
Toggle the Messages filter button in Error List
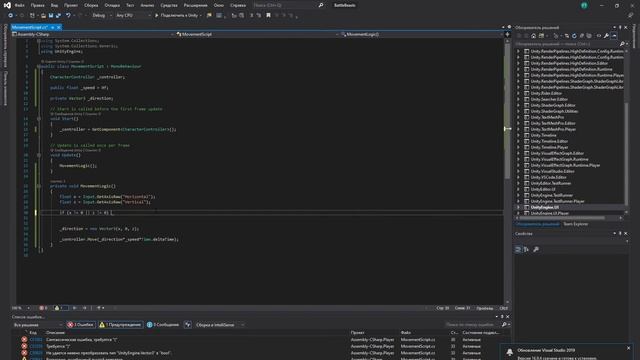pos(163,325)
